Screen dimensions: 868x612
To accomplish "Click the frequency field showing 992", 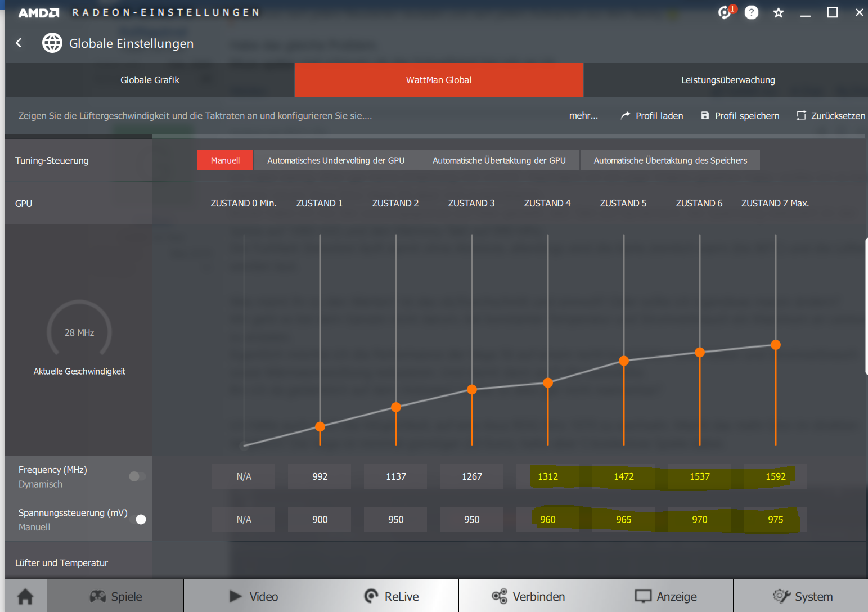I will 320,476.
